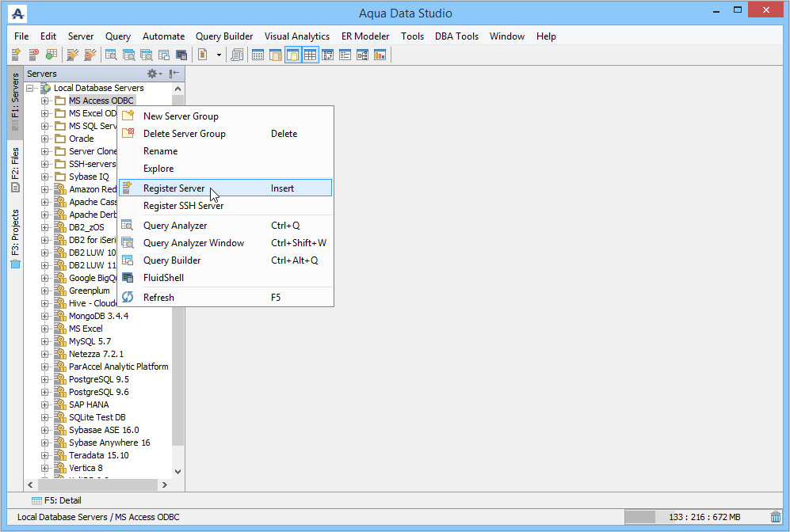Click the red-minus remove server toolbar icon
Viewport: 790px width, 532px height.
33,55
